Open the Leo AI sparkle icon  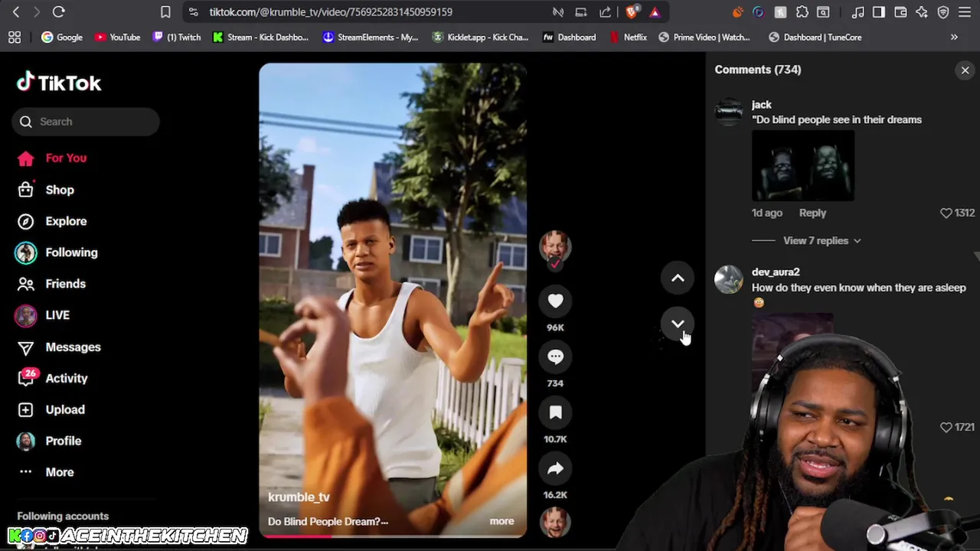point(922,11)
